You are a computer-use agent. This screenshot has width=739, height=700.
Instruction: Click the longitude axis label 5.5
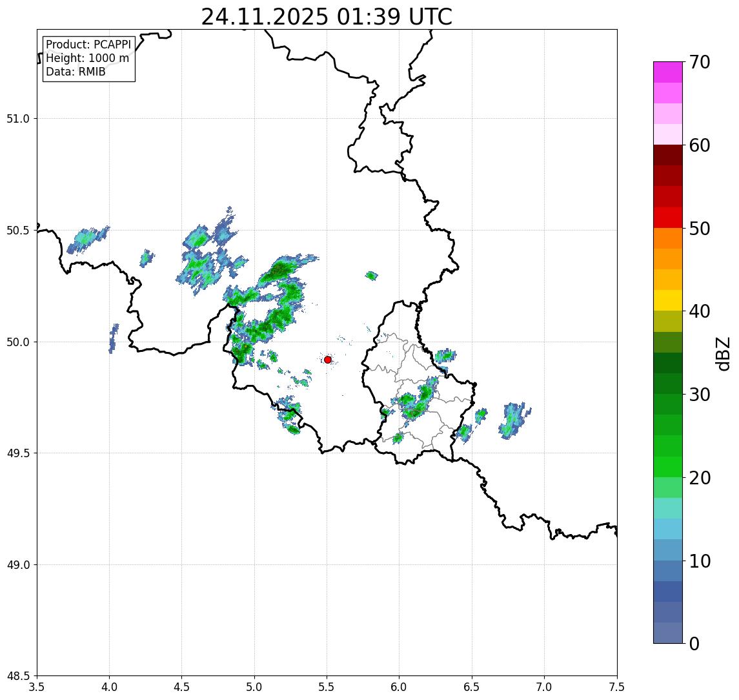click(x=327, y=687)
